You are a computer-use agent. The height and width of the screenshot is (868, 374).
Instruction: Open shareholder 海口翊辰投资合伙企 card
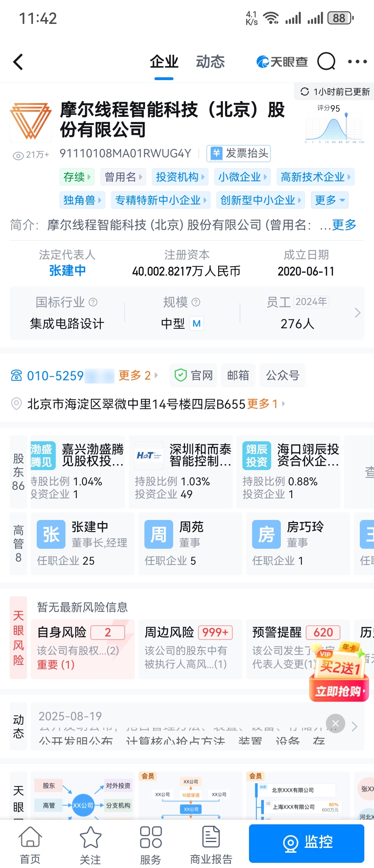(288, 472)
